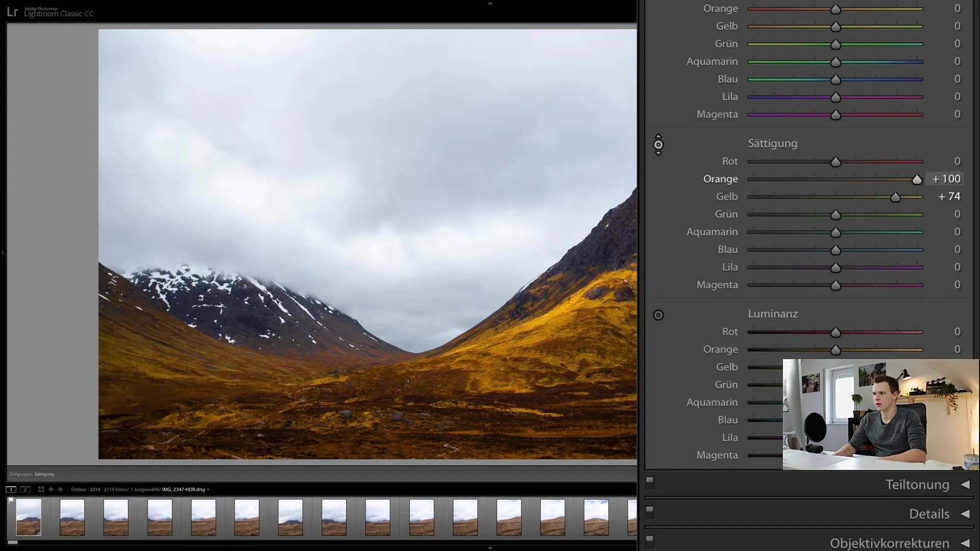Click the Luminanz Rot slider handle
Image resolution: width=980 pixels, height=551 pixels.
pos(836,333)
